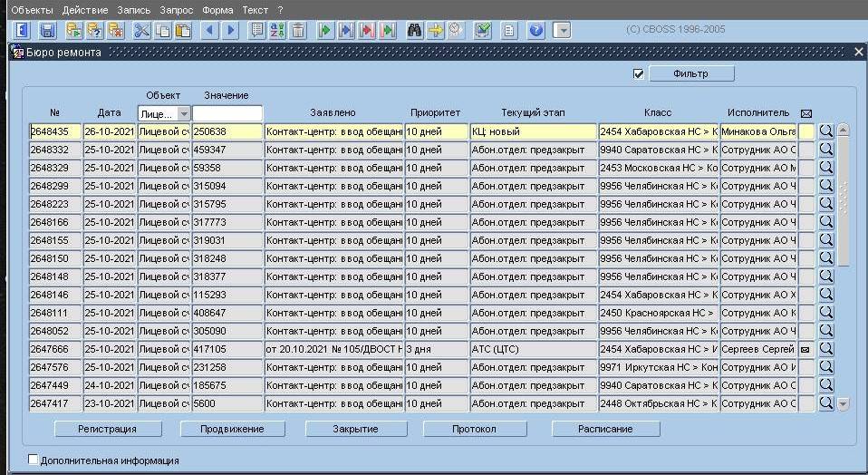Click the stage cell КЦ: новый

coord(534,131)
